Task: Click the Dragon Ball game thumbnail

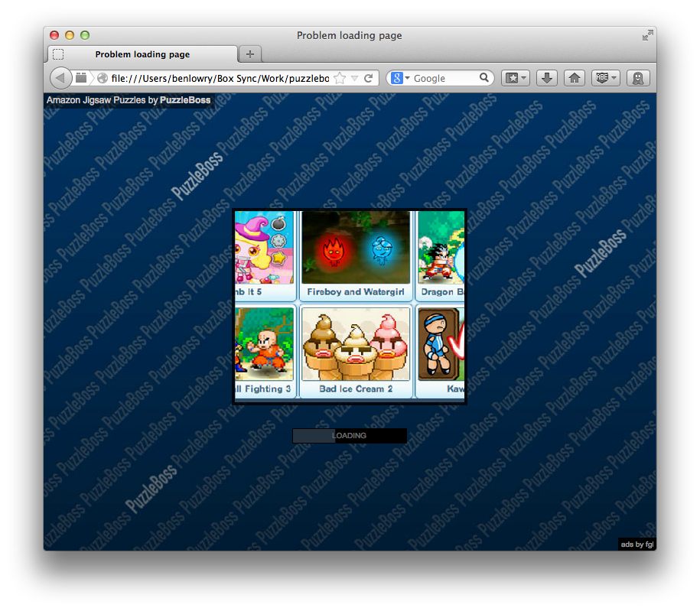Action: 441,247
